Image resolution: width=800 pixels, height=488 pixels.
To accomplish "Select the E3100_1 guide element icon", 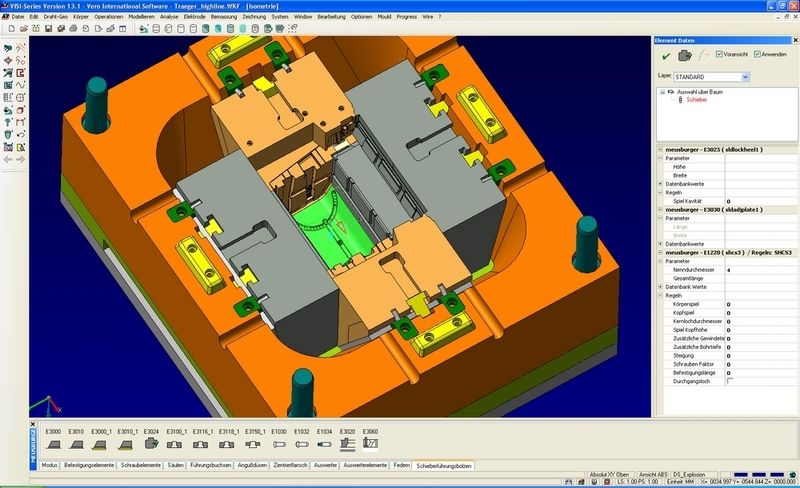I will tap(175, 445).
